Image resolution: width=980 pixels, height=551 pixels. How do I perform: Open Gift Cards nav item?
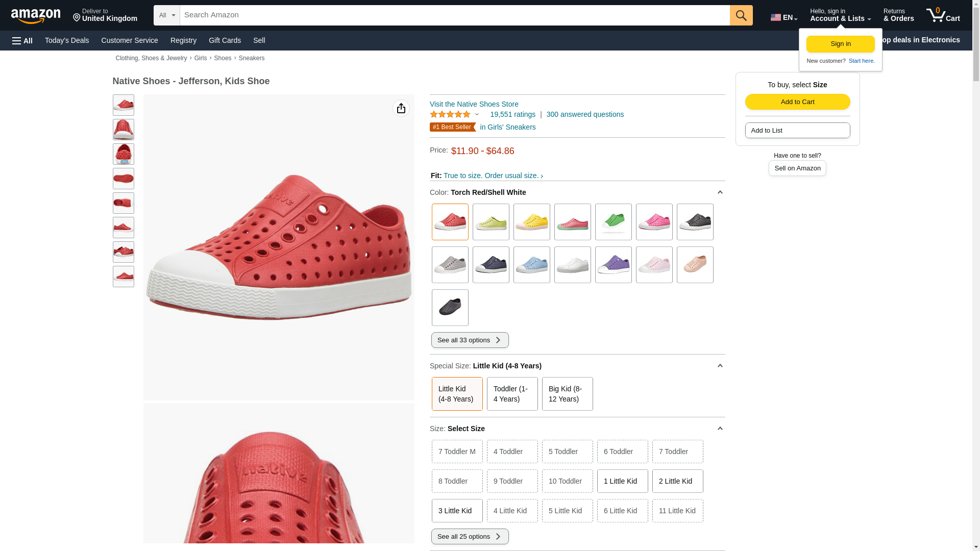(225, 40)
